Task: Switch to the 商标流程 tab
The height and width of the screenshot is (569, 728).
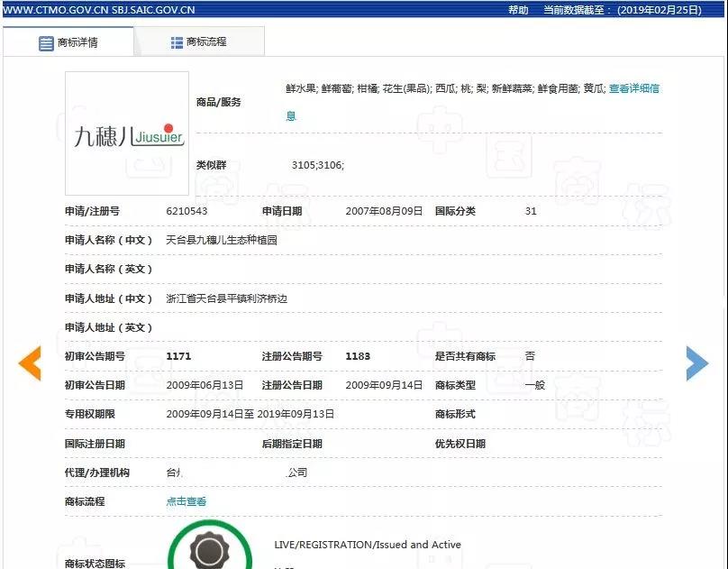Action: pyautogui.click(x=206, y=42)
